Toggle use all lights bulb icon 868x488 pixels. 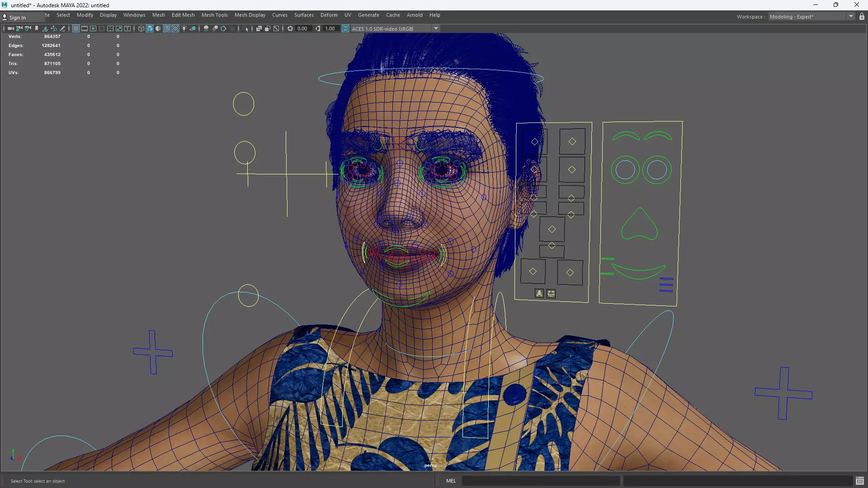[x=184, y=28]
